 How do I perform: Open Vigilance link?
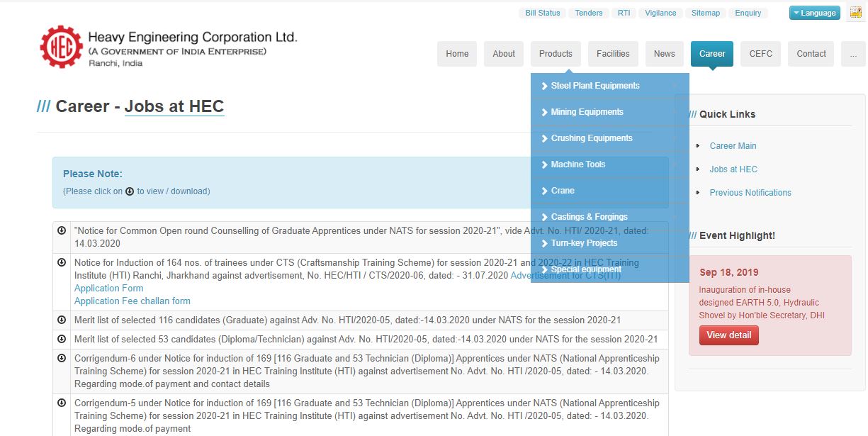(661, 13)
